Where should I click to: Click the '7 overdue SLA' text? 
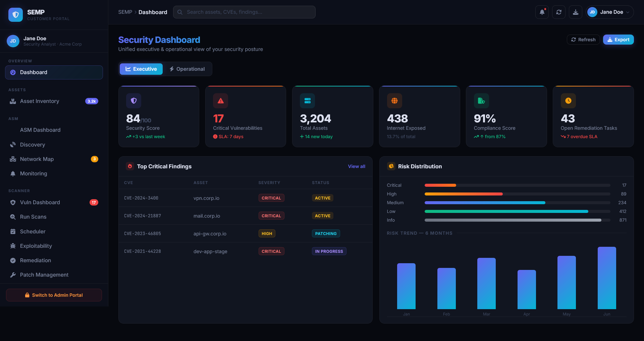582,137
